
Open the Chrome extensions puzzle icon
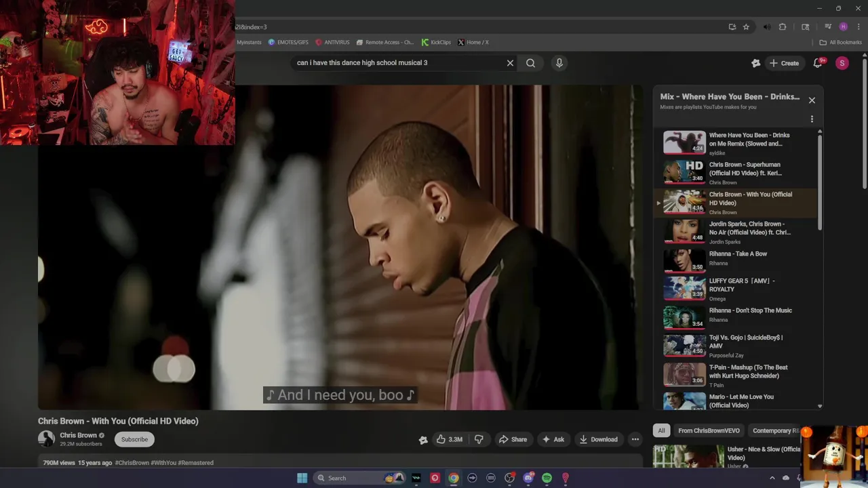783,27
